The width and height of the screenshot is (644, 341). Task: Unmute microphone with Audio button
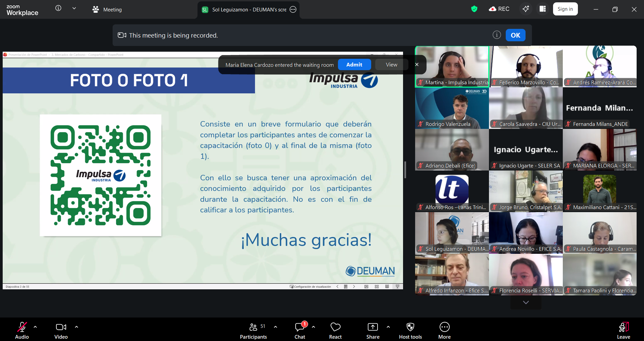click(x=22, y=331)
